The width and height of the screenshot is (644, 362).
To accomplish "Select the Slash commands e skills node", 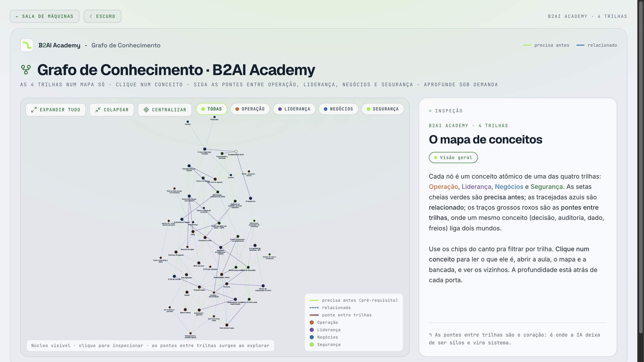I will click(161, 258).
